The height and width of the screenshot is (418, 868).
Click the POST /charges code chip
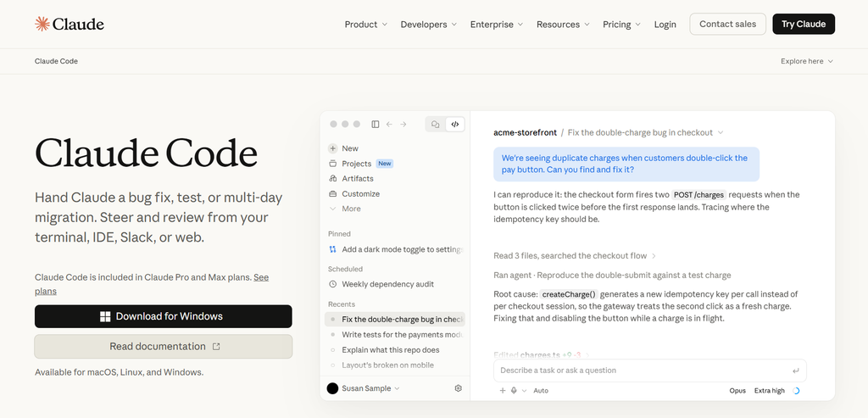click(x=698, y=195)
